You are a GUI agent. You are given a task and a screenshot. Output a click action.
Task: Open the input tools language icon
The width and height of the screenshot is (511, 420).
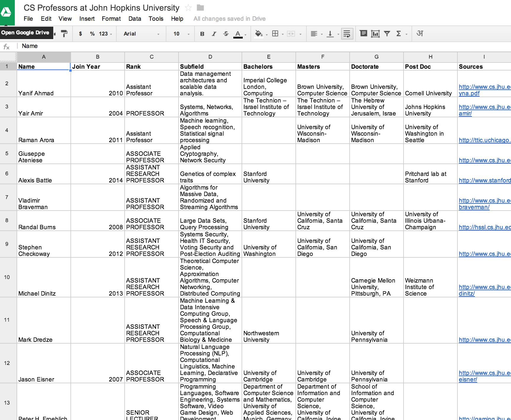coord(420,33)
